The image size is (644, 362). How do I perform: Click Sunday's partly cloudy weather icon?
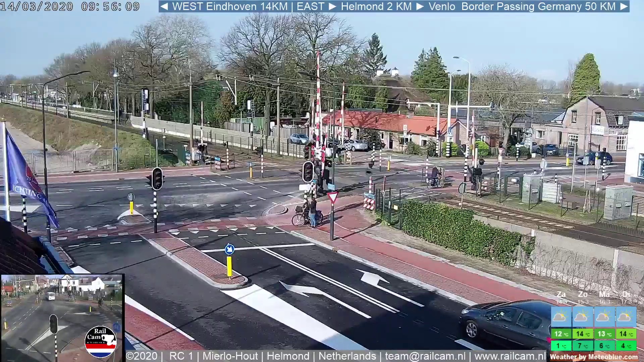point(583,317)
